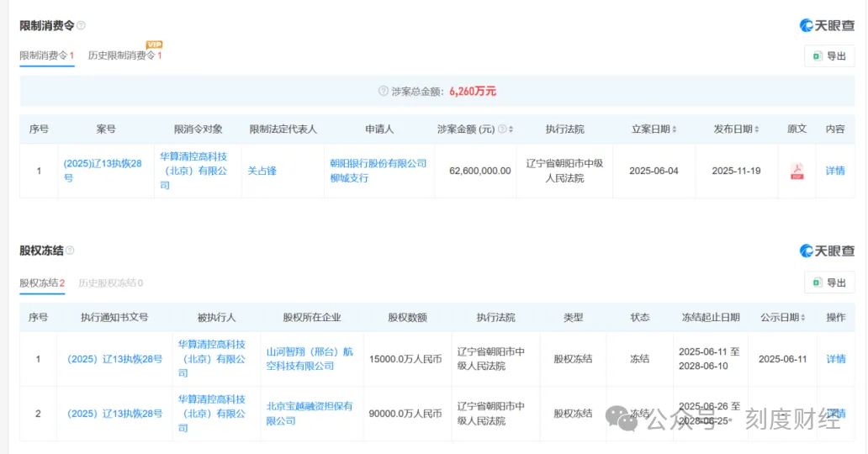The height and width of the screenshot is (454, 868).
Task: Click 限制法定代表人 column header
Action: pos(283,129)
